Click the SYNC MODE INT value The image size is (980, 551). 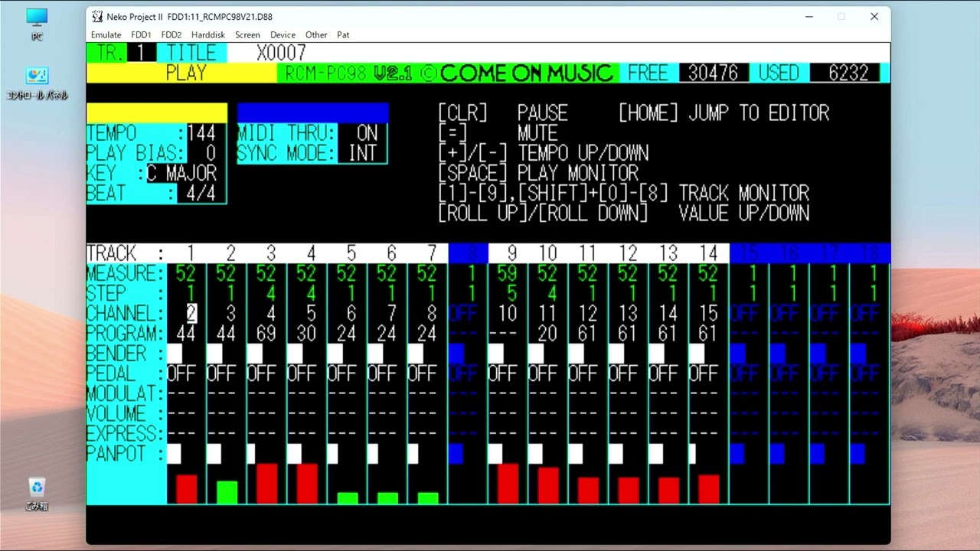[x=362, y=153]
